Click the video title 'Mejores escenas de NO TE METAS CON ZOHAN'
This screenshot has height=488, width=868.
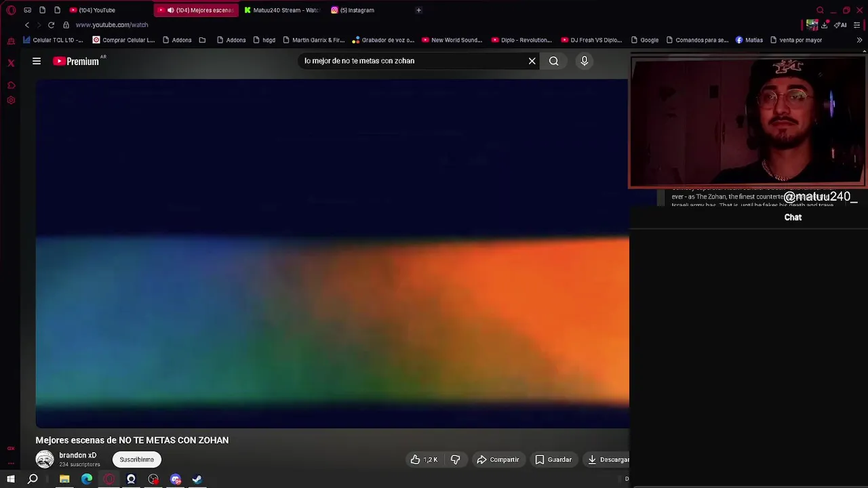point(132,440)
